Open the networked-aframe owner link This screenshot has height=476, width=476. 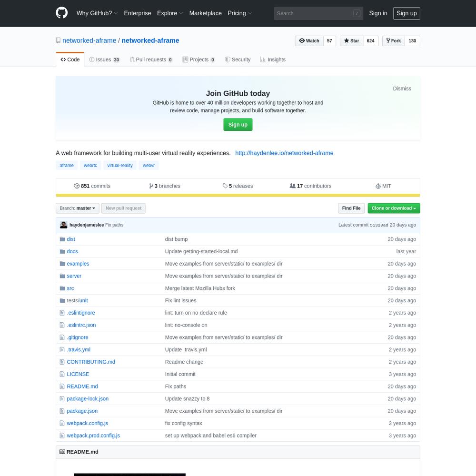click(x=89, y=40)
